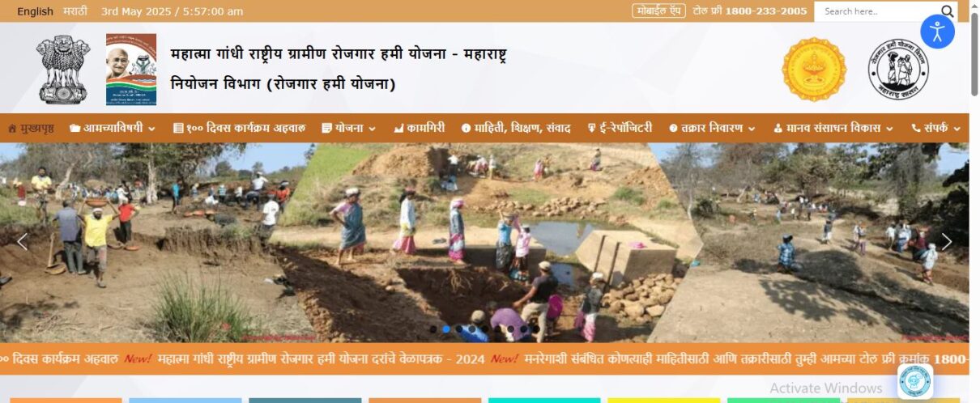
Task: Open the मुख्यपृष्ठ home menu item
Action: click(x=31, y=128)
